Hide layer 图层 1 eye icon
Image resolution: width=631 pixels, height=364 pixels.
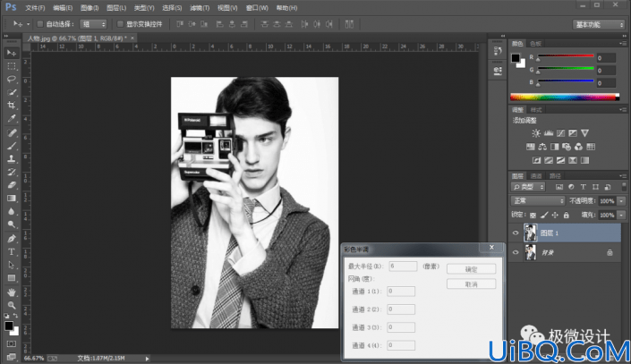pos(516,233)
